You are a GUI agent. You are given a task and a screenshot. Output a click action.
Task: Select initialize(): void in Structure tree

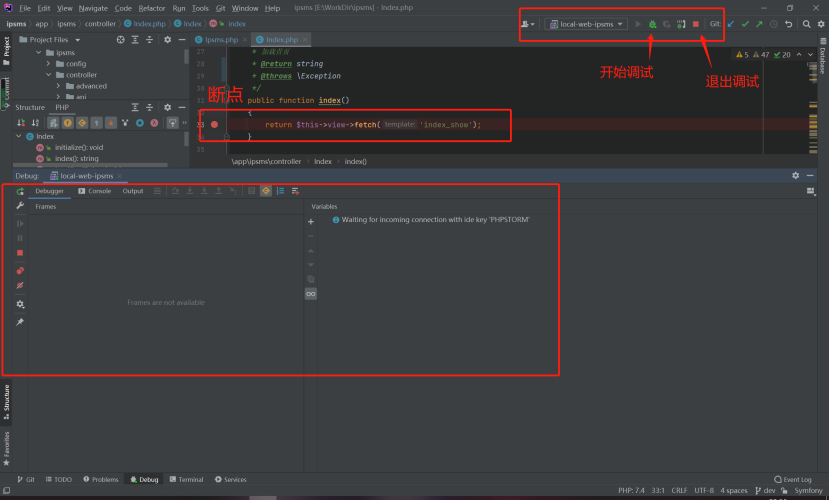pyautogui.click(x=79, y=147)
